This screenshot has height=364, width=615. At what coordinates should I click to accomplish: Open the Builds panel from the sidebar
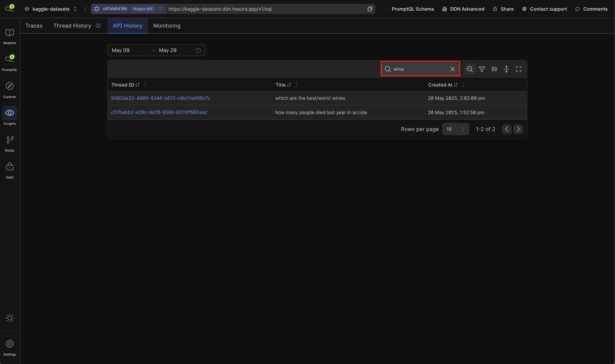[x=10, y=143]
